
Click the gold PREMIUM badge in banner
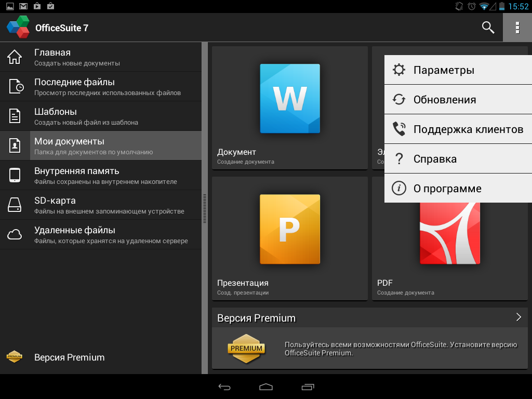(246, 349)
